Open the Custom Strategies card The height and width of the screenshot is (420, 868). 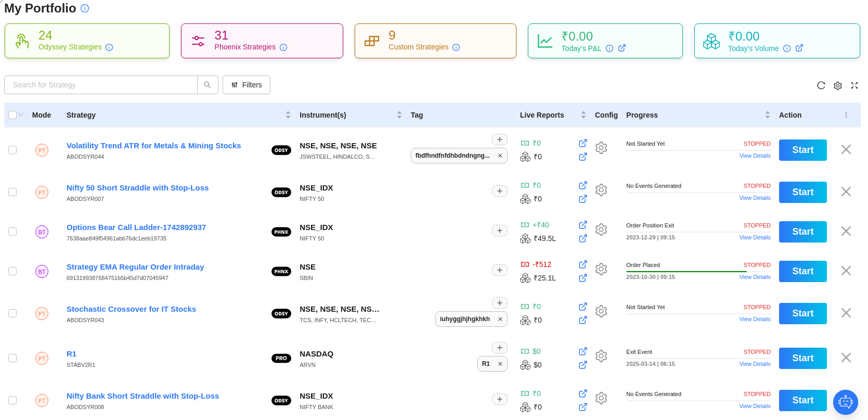[x=435, y=41]
